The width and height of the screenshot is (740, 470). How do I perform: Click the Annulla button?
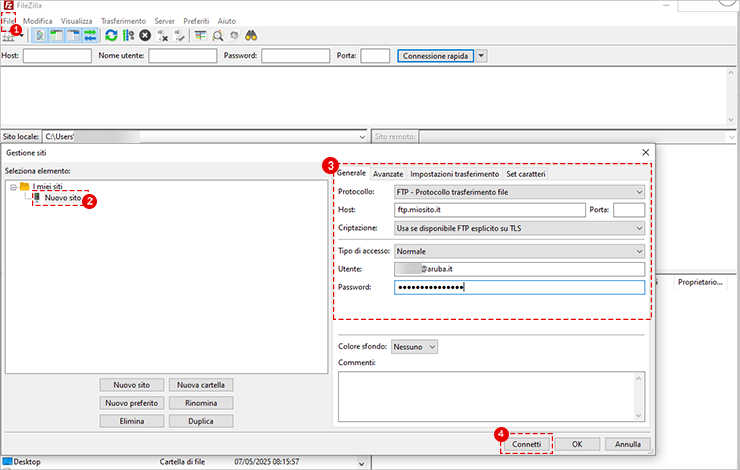click(628, 444)
